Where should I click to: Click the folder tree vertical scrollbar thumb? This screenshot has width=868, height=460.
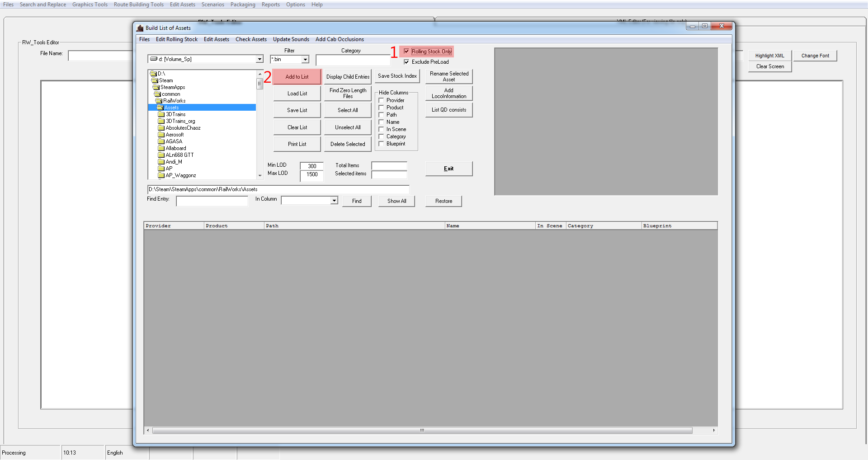click(260, 84)
